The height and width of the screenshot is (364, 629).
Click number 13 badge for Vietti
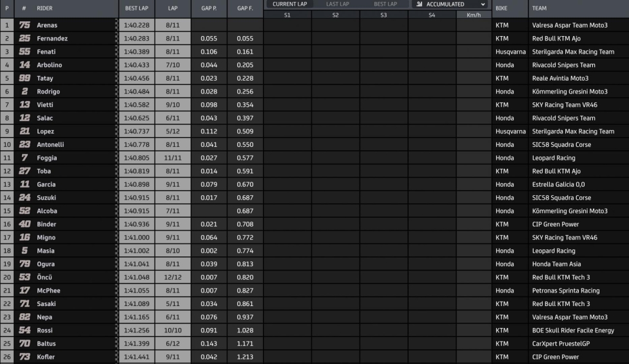tap(24, 104)
